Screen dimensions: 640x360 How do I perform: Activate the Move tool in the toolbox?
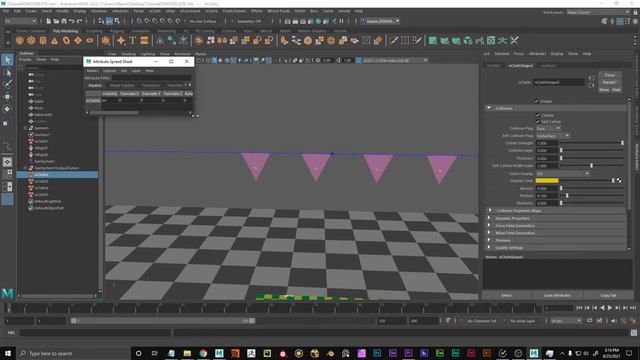click(x=7, y=97)
